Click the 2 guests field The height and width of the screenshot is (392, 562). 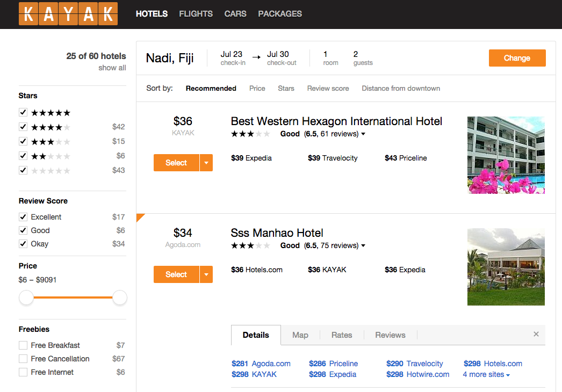pos(363,58)
